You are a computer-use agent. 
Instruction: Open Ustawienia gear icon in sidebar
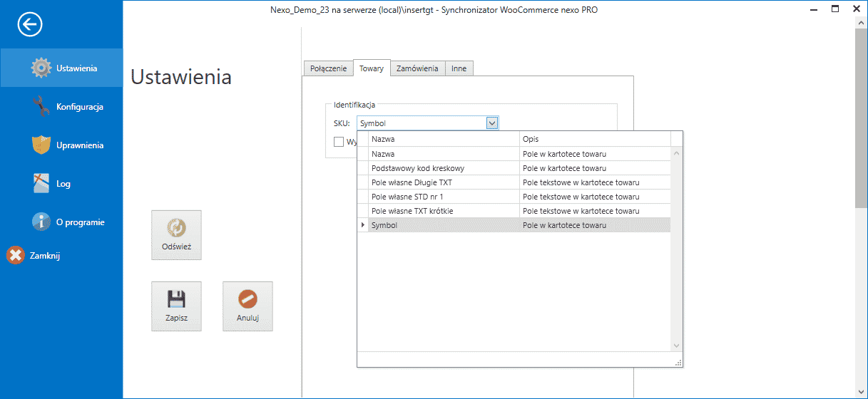point(41,68)
